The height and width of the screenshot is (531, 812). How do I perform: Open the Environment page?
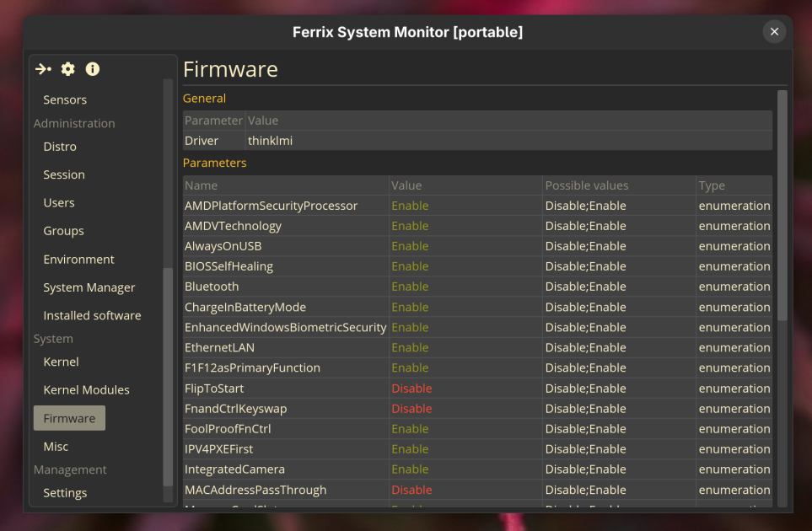coord(78,260)
